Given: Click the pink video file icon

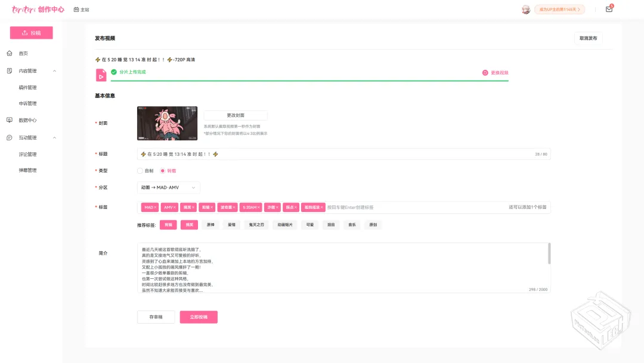Looking at the screenshot, I should click(x=101, y=75).
